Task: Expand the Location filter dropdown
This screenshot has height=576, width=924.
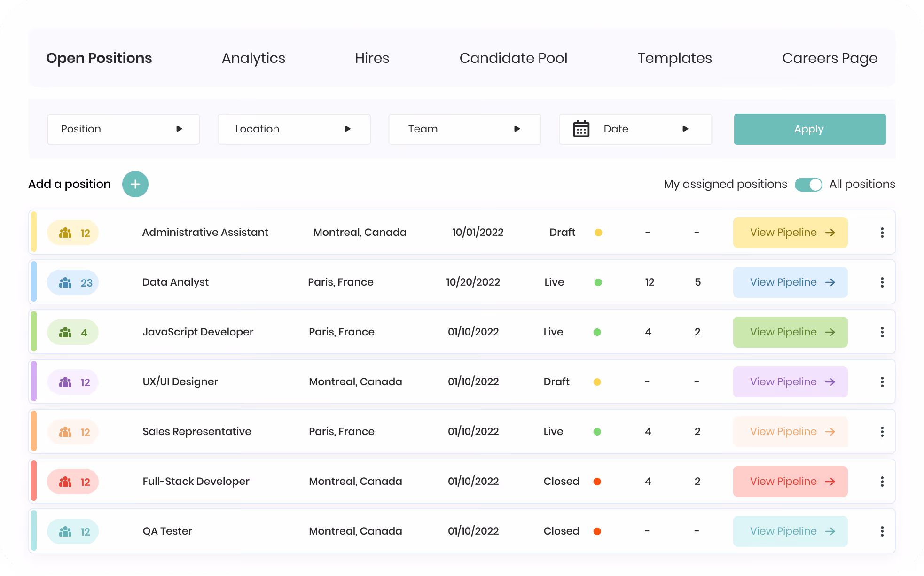Action: pos(294,129)
